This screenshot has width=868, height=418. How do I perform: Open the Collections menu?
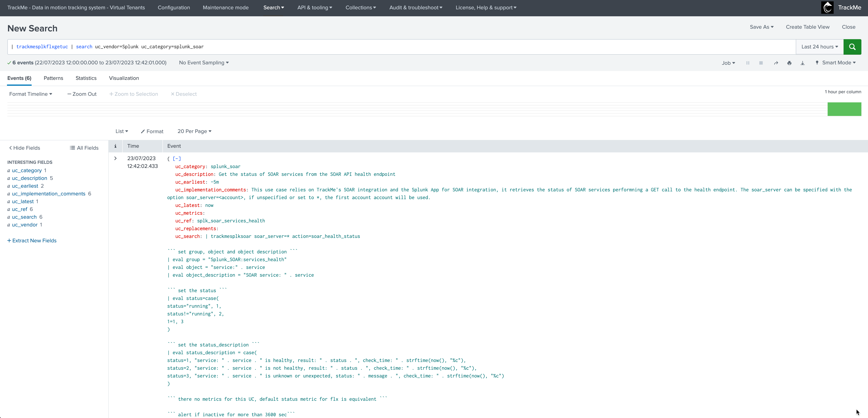pos(360,7)
